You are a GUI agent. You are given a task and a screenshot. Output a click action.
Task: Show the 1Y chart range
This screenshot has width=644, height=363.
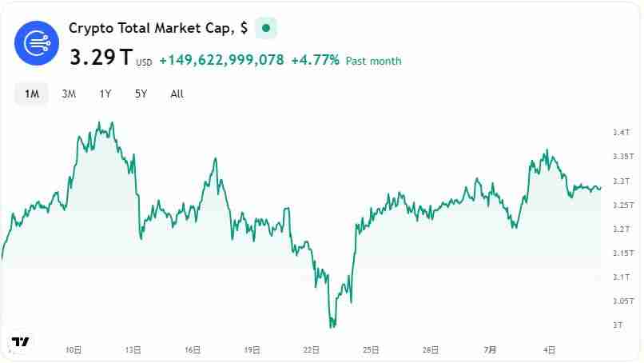(x=105, y=94)
